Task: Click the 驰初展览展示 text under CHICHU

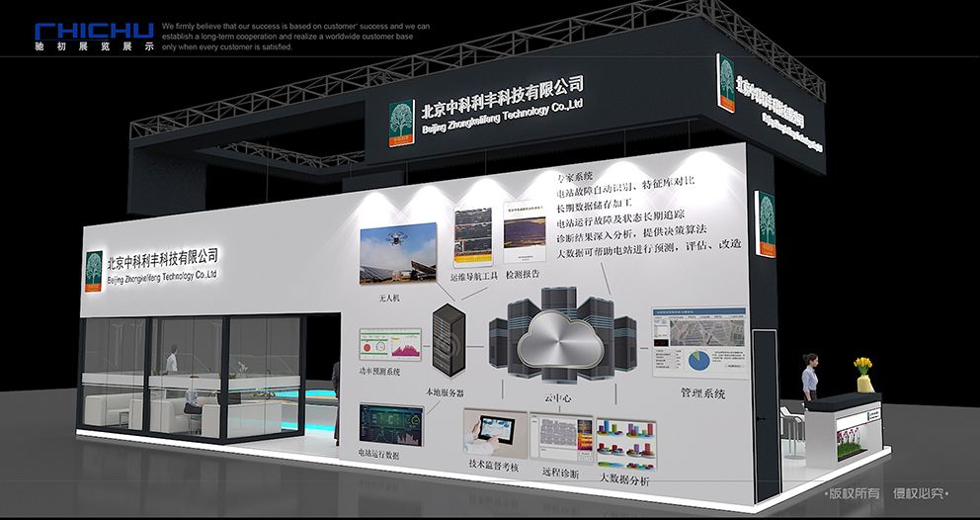Action: pyautogui.click(x=95, y=46)
